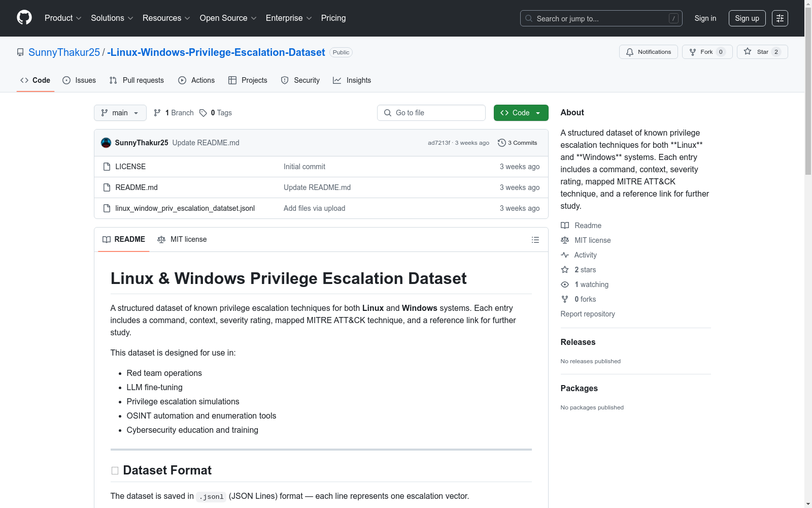
Task: Click the star icon beside 2 stars
Action: [565, 270]
